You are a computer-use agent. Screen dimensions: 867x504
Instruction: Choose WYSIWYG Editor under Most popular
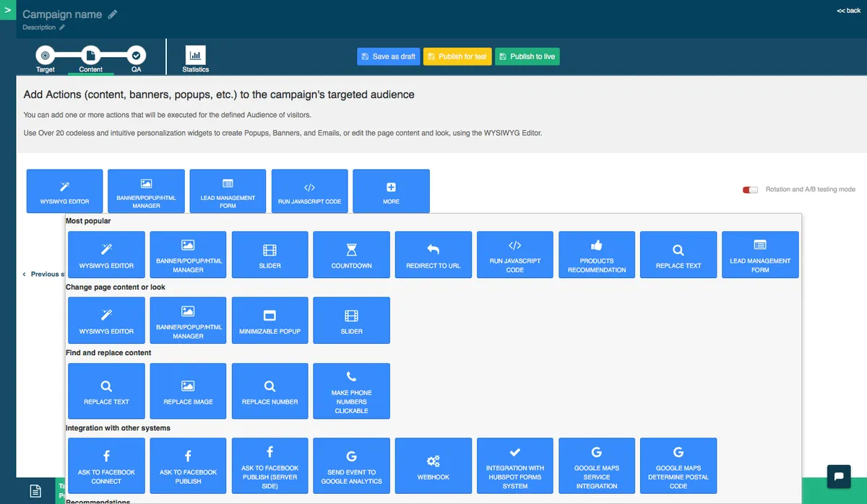click(106, 255)
